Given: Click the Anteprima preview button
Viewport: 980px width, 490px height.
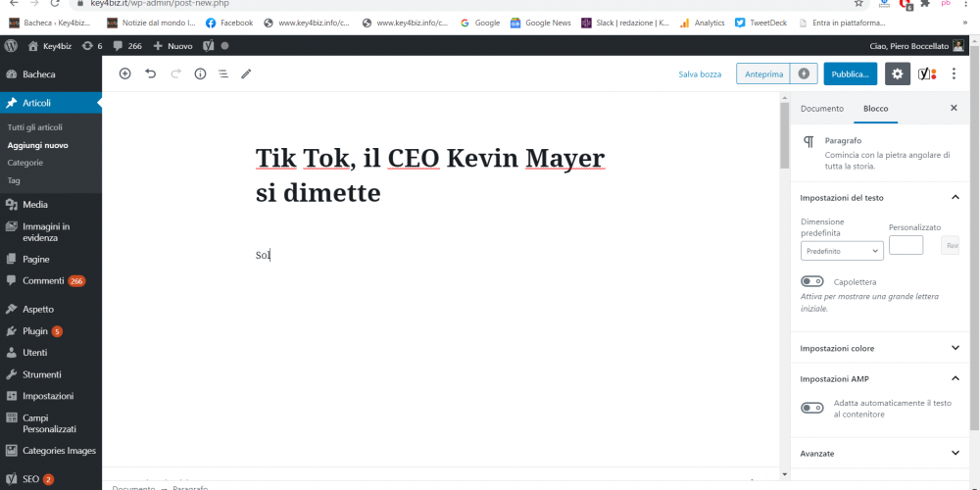Looking at the screenshot, I should coord(763,73).
